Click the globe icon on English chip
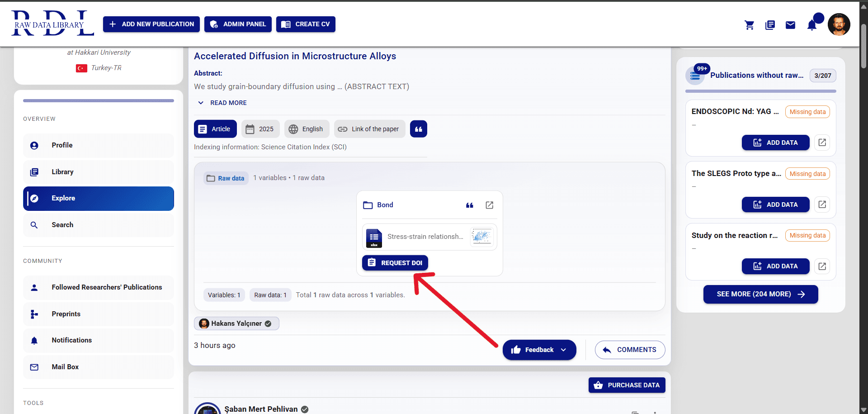This screenshot has height=414, width=868. (293, 129)
